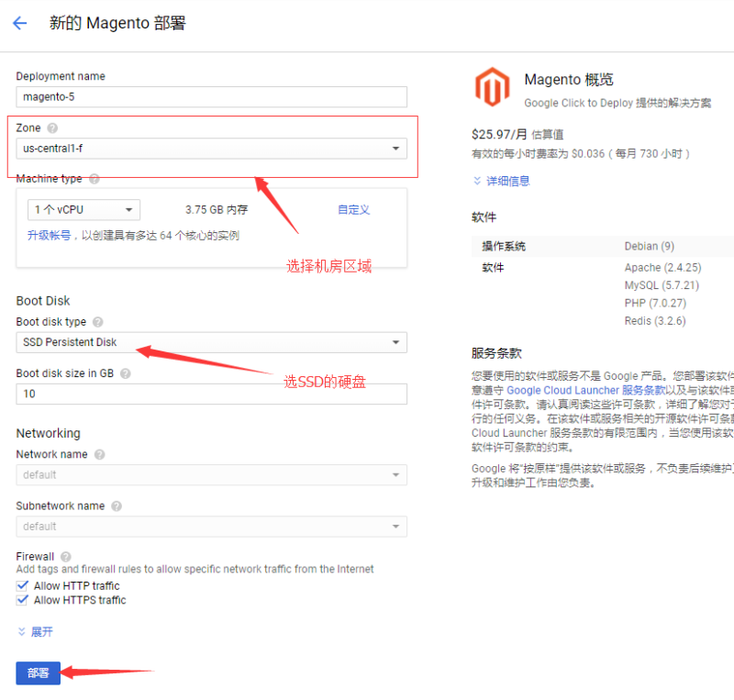Click the Boot disk size input field
The height and width of the screenshot is (700, 734).
(x=212, y=394)
